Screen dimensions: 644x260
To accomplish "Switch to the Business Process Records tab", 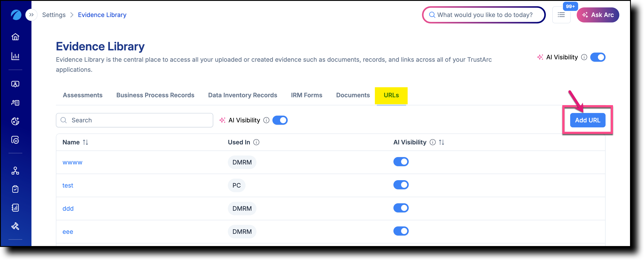I will click(x=155, y=95).
